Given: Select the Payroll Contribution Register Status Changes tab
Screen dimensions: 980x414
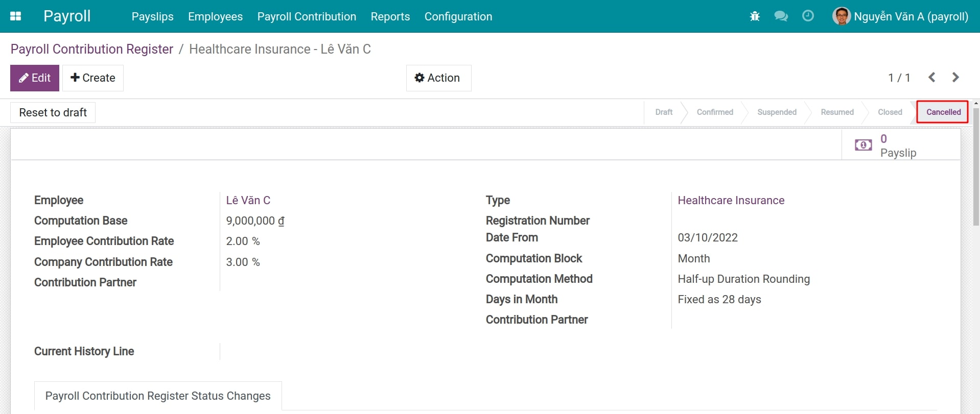Looking at the screenshot, I should [x=158, y=396].
